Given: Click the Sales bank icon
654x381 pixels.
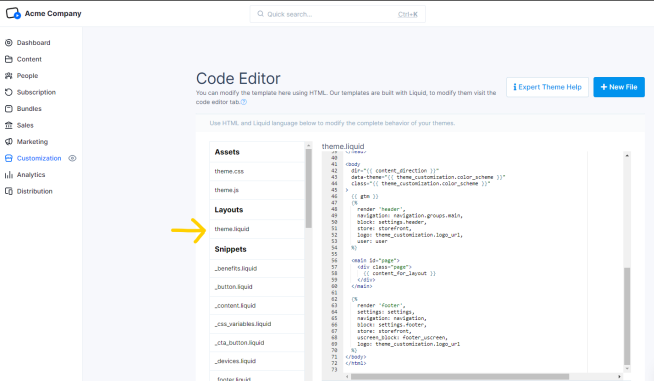Looking at the screenshot, I should pyautogui.click(x=9, y=125).
